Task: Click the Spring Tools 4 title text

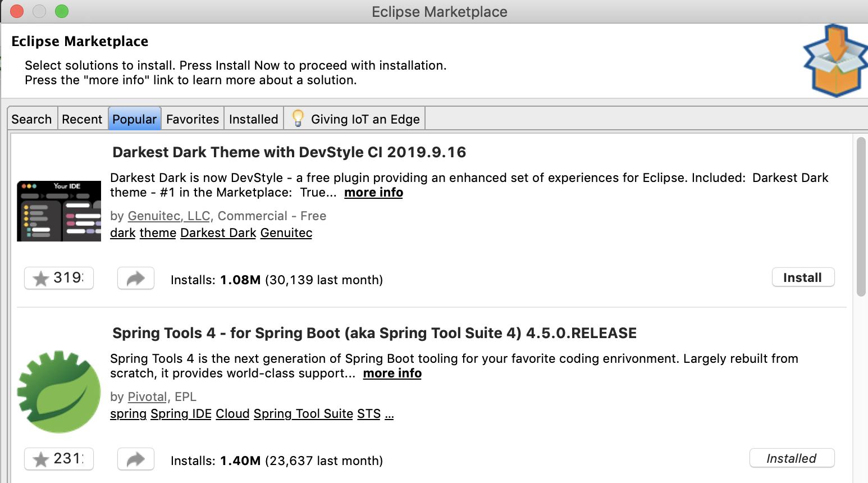Action: pyautogui.click(x=374, y=333)
